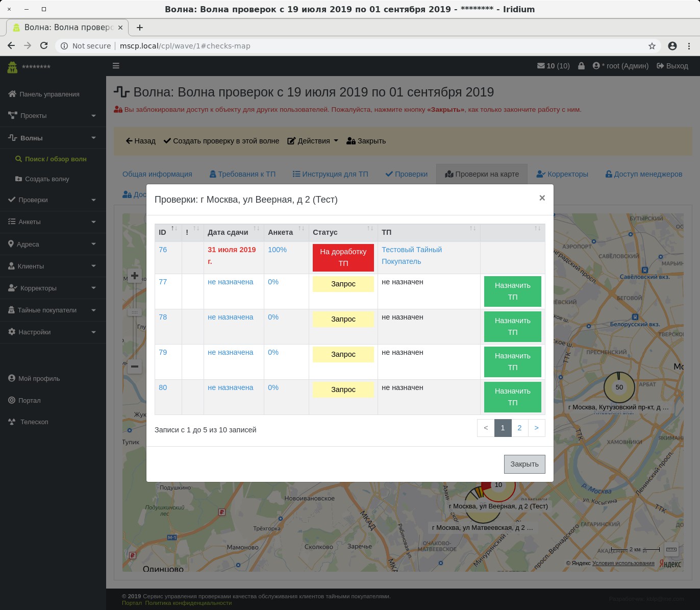The image size is (700, 610).
Task: Zoom in on the map with plus
Action: 135,276
